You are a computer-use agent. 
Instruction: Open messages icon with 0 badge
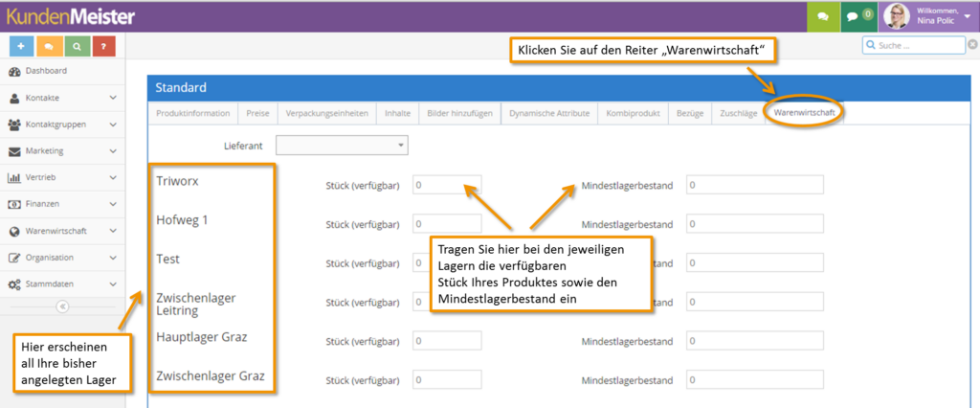(857, 16)
